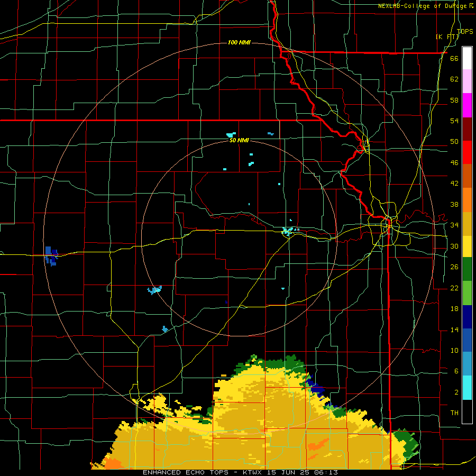Click the bright red legend swatch
This screenshot has height=476, width=476.
(467, 152)
